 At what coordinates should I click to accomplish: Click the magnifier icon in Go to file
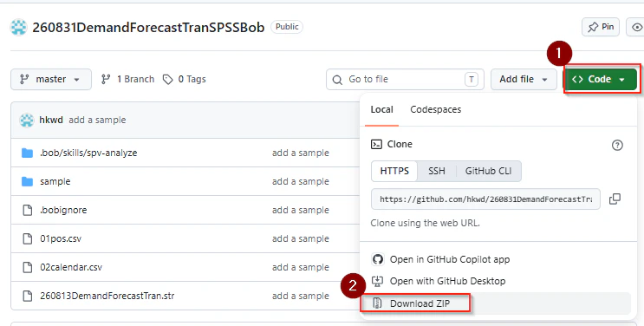pyautogui.click(x=337, y=80)
